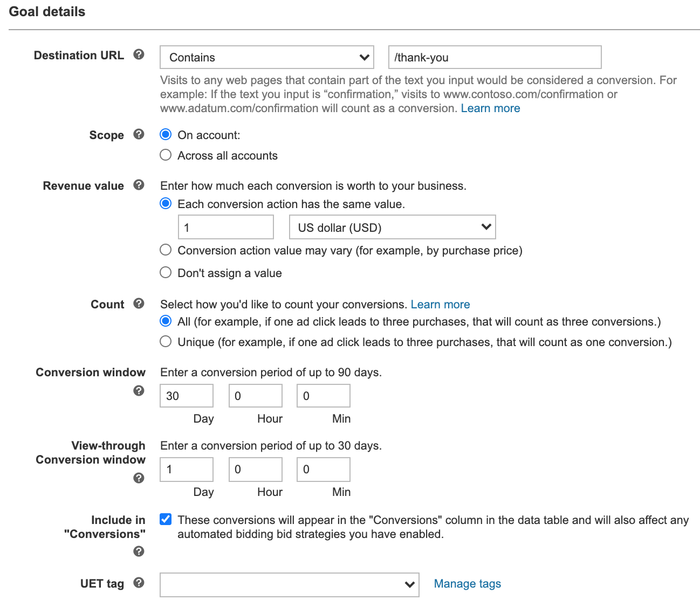Focus the /thank-you URL text field
Viewport: 700px width, 607px height.
(x=495, y=57)
